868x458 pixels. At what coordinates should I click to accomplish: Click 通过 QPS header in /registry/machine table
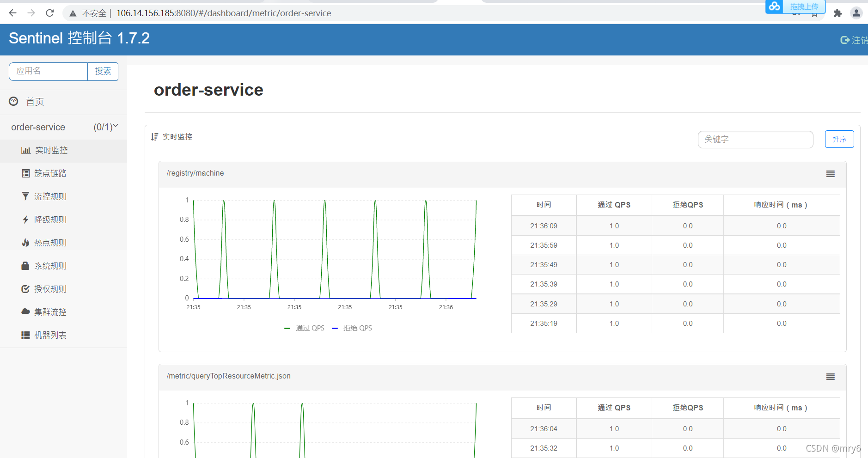point(614,205)
